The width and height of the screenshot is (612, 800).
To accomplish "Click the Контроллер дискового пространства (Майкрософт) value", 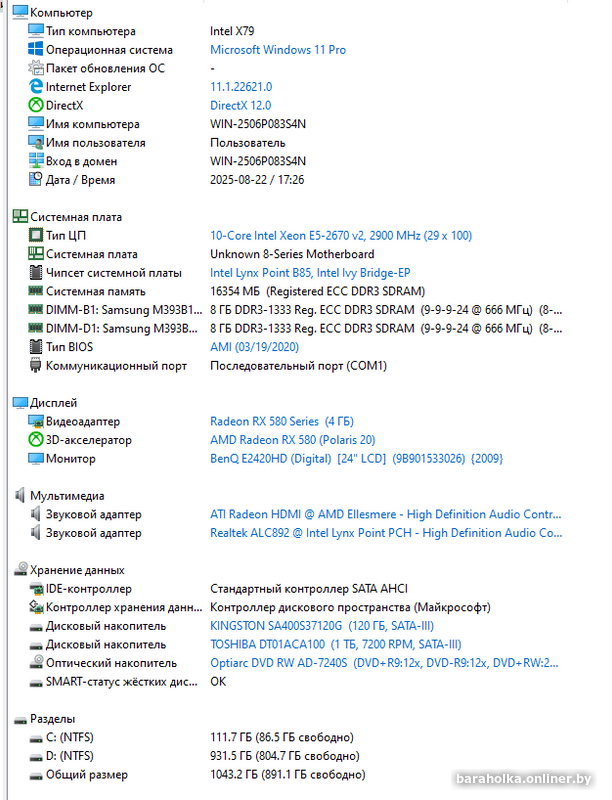I will [350, 607].
